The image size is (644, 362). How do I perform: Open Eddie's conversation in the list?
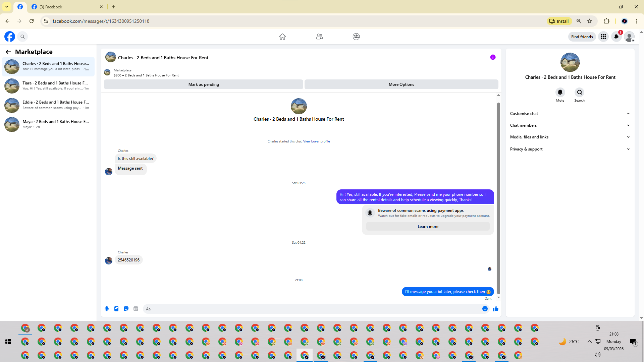click(49, 105)
